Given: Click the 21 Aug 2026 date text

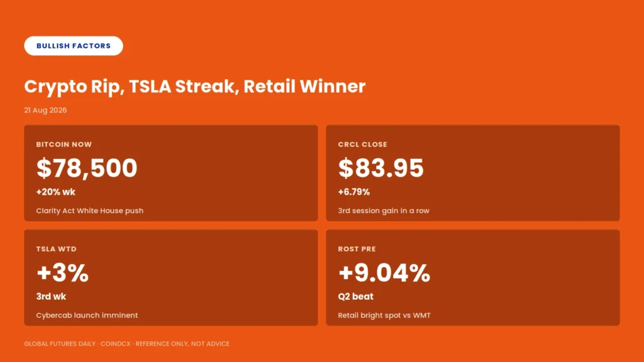Looking at the screenshot, I should tap(45, 110).
